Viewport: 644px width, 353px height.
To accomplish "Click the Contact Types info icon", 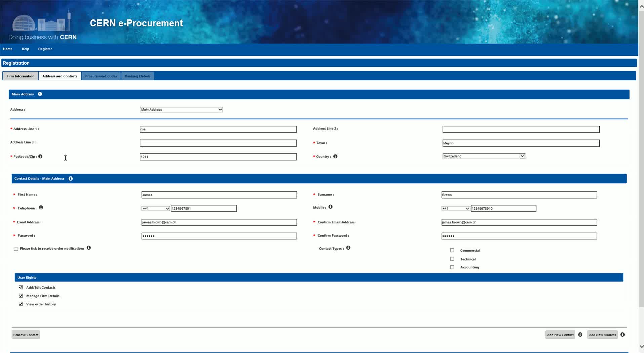I will [348, 248].
